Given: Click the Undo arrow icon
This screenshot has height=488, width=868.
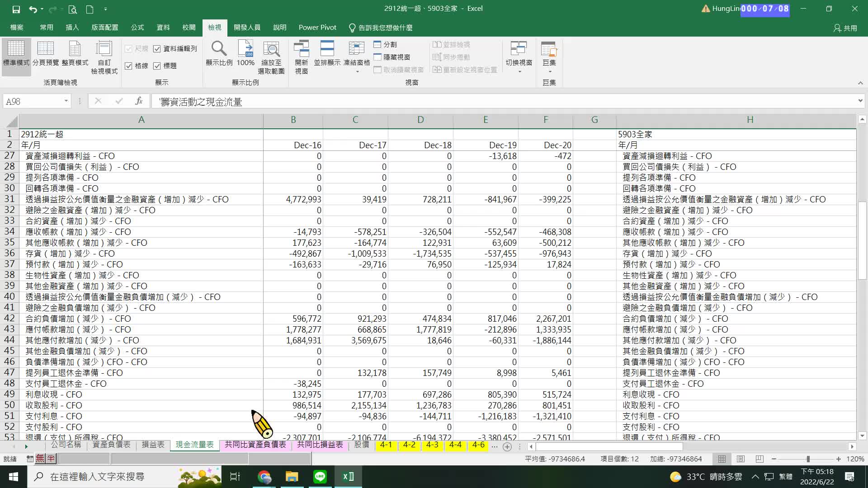Looking at the screenshot, I should [33, 9].
